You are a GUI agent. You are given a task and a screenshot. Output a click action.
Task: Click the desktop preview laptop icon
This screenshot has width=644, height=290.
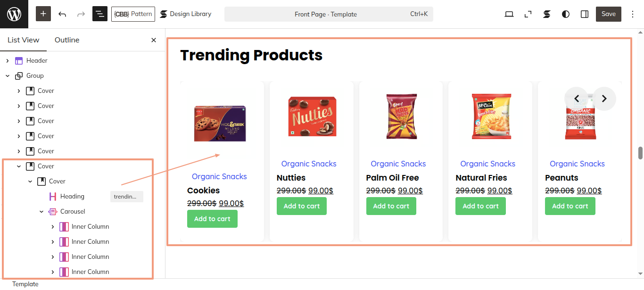pyautogui.click(x=509, y=14)
